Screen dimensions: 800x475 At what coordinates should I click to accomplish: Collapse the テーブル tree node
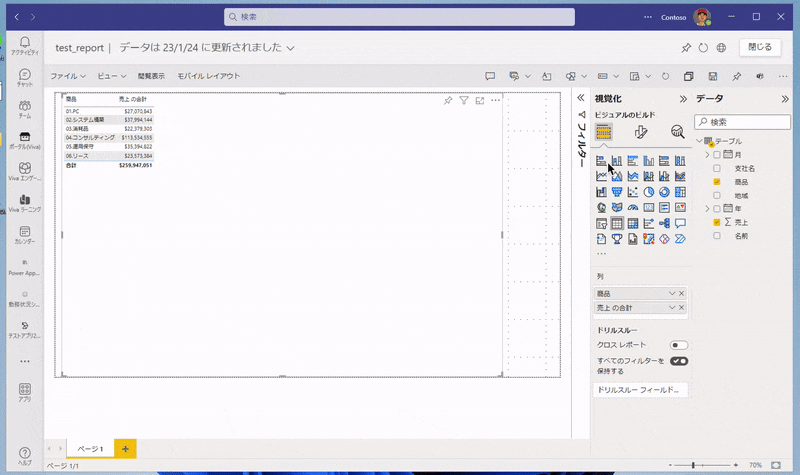(699, 141)
